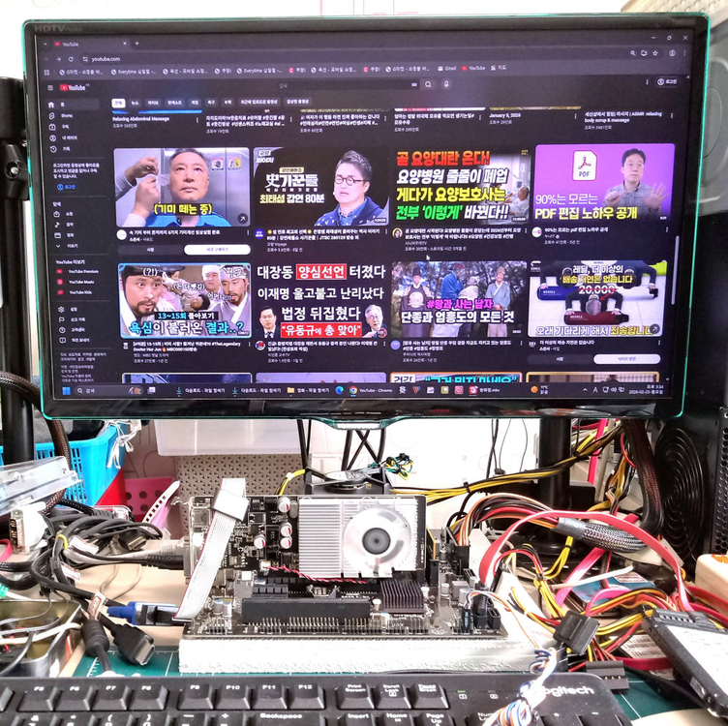This screenshot has height=726, width=728.
Task: Go forward in Chrome navigation
Action: pos(58,59)
